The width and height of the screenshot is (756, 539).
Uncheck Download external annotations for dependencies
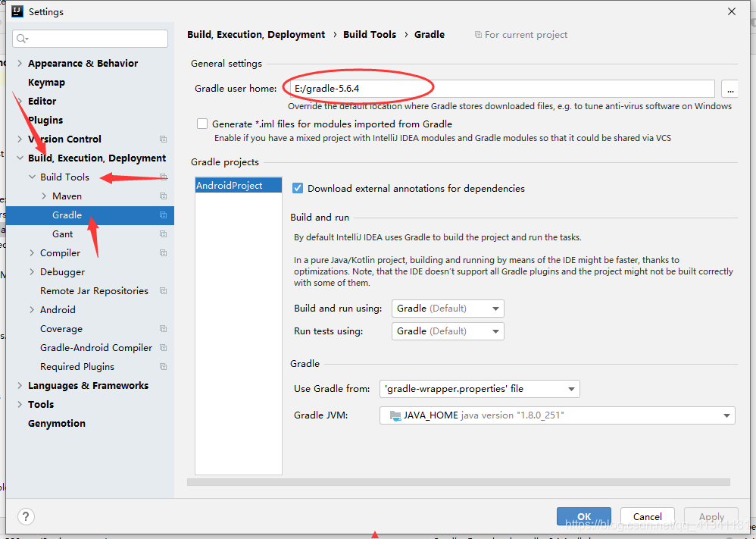(298, 188)
